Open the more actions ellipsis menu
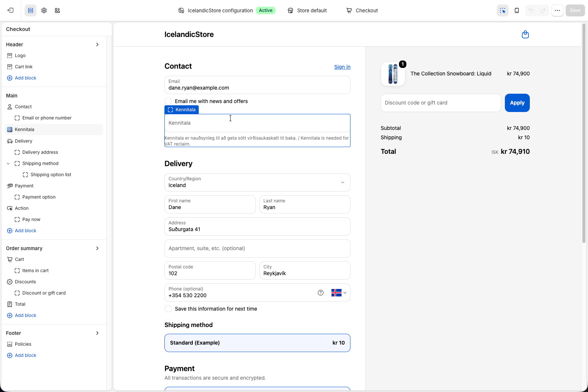Image resolution: width=588 pixels, height=392 pixels. coord(557,10)
